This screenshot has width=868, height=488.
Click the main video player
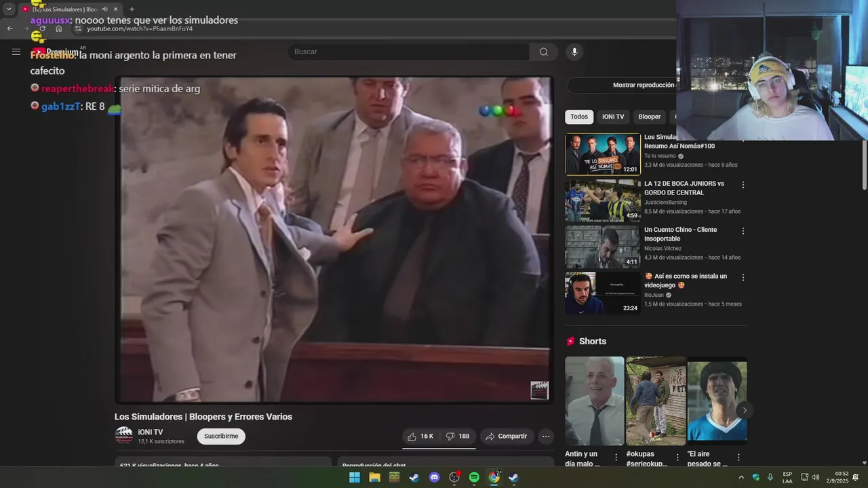334,239
